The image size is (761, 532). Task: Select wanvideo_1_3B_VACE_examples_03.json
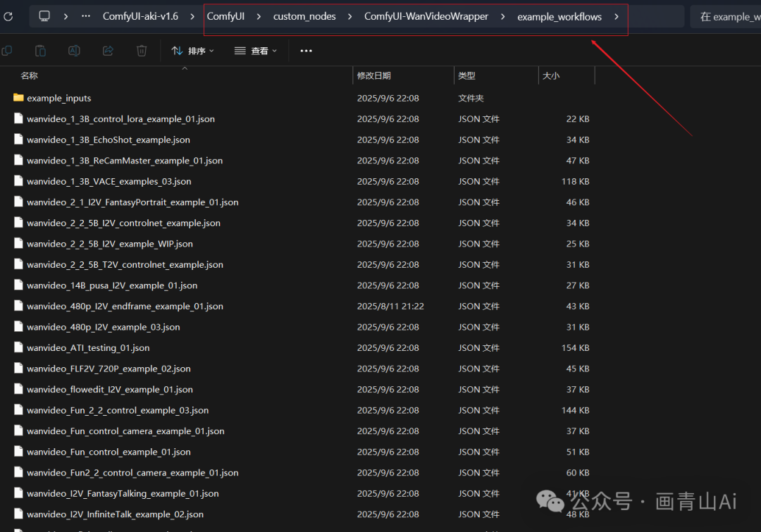pos(109,182)
